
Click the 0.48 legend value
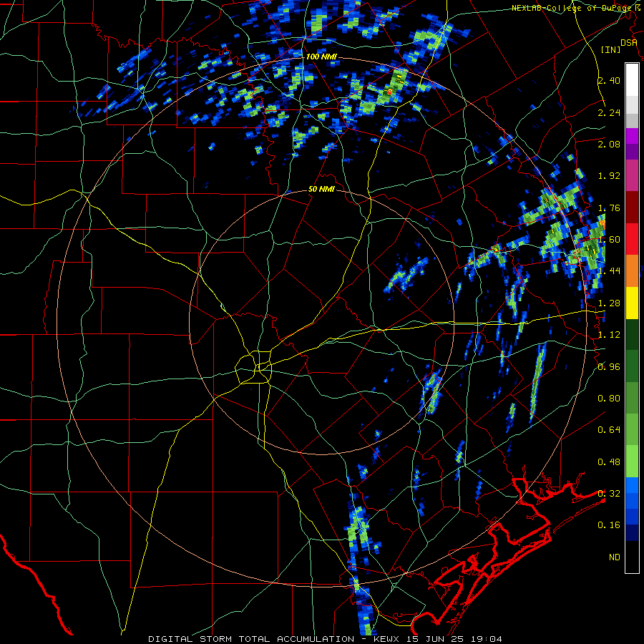click(609, 462)
